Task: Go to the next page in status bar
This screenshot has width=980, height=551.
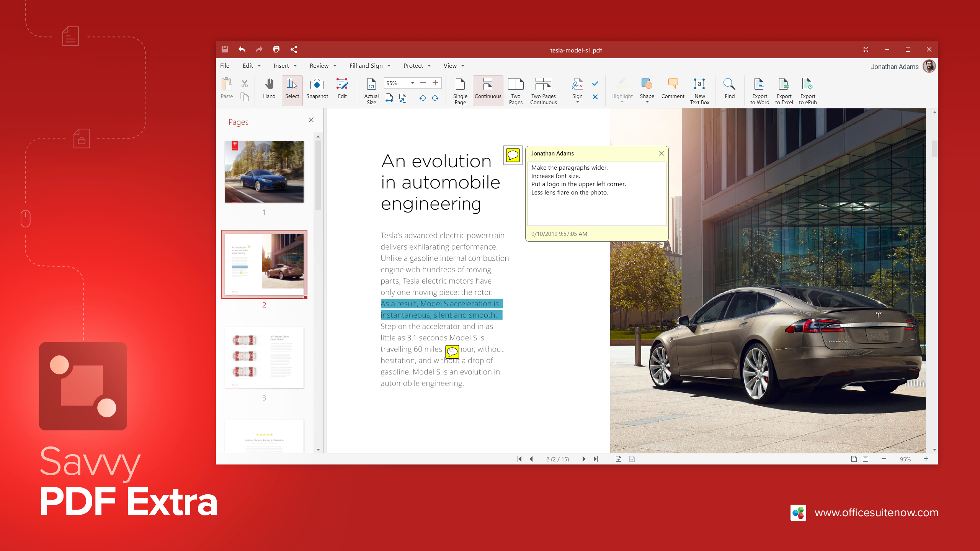Action: click(584, 459)
